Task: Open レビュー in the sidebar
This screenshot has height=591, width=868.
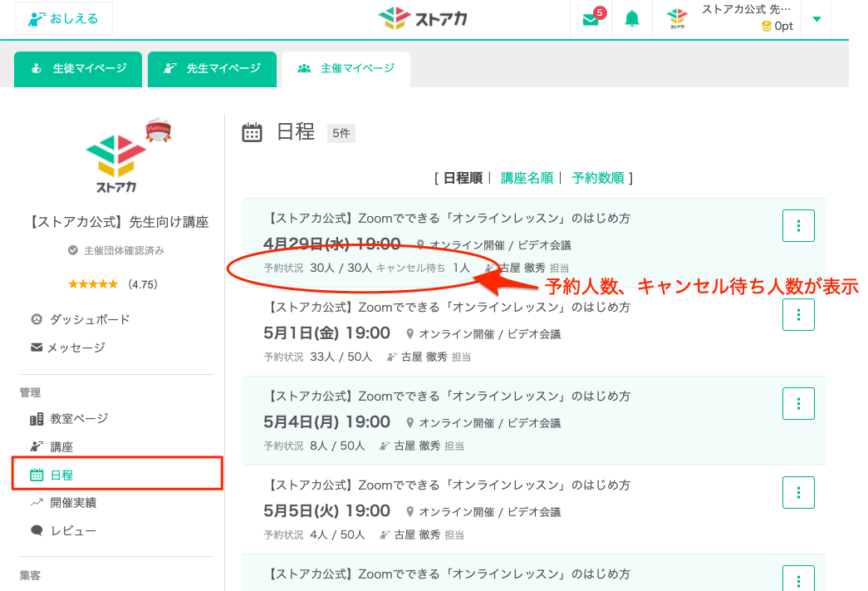Action: coord(63,530)
